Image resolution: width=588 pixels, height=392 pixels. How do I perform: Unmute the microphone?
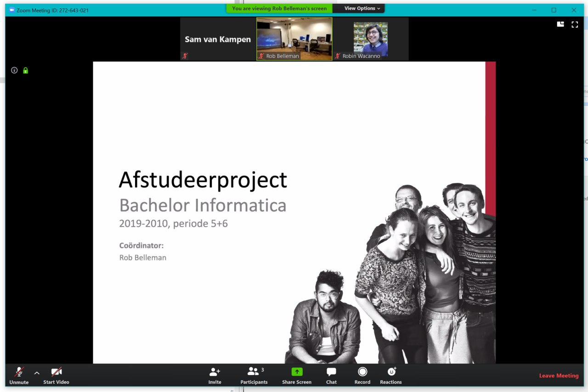pos(19,375)
